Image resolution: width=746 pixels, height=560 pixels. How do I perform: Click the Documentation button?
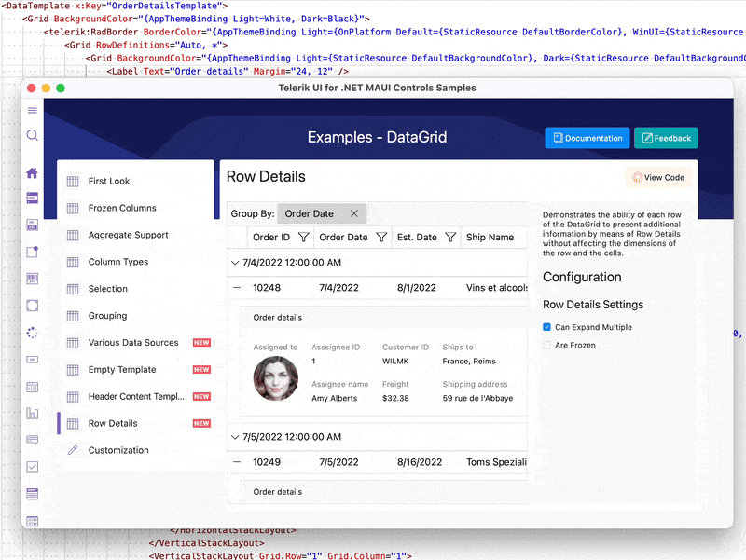(x=587, y=138)
